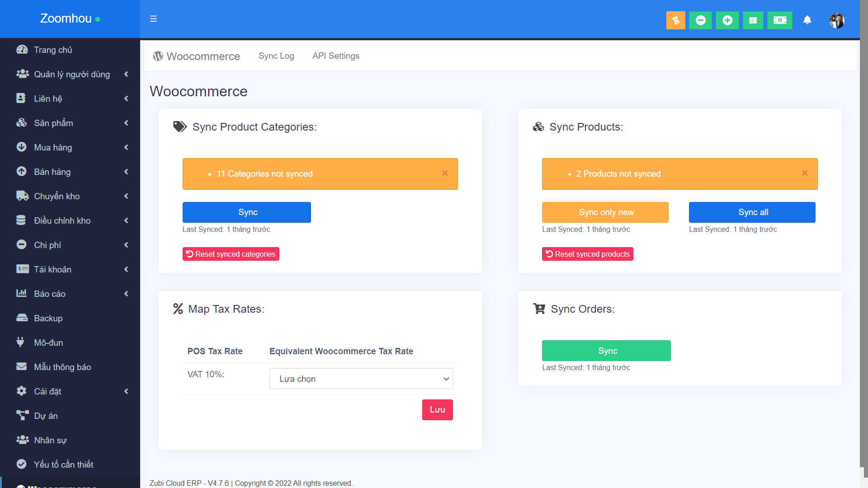Click the Sản phẩm cubes icon

click(x=22, y=123)
